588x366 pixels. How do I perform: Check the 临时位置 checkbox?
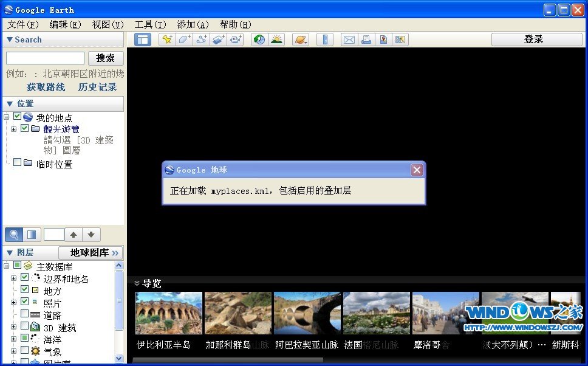pos(18,163)
